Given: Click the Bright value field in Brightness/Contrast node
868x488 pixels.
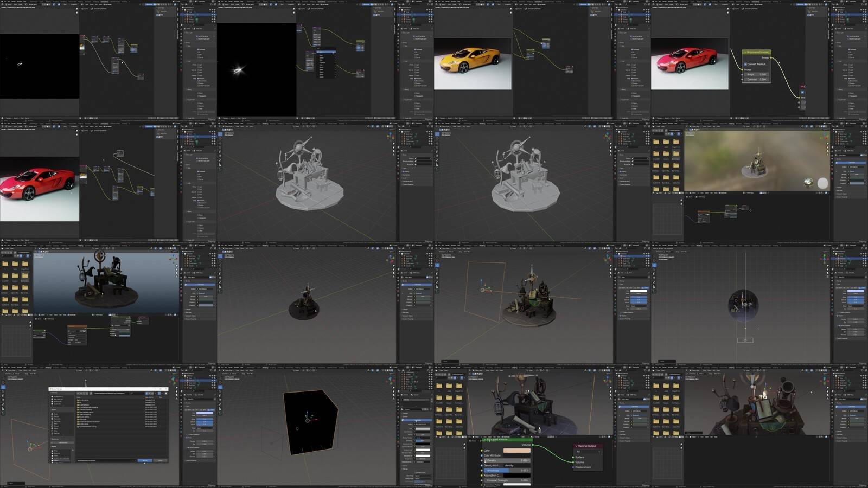Looking at the screenshot, I should pyautogui.click(x=756, y=74).
